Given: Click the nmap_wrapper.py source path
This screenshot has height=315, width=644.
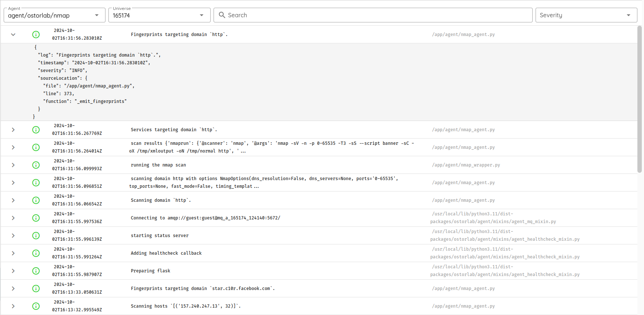Looking at the screenshot, I should 466,165.
